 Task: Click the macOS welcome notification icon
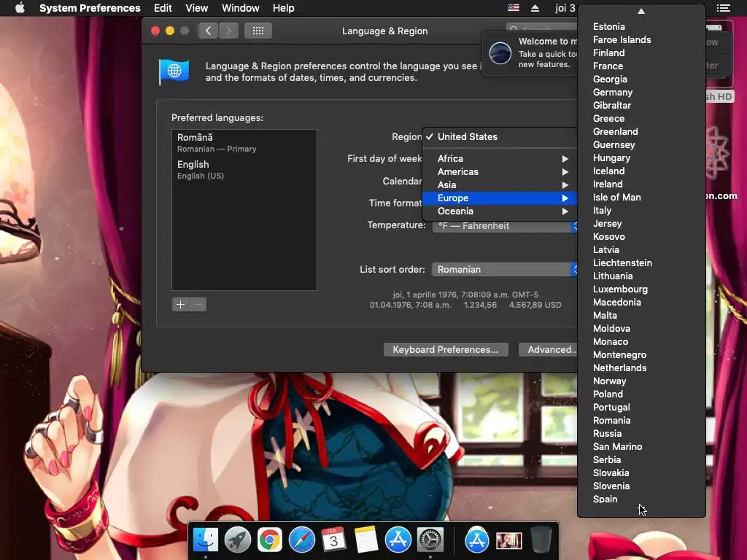tap(500, 52)
